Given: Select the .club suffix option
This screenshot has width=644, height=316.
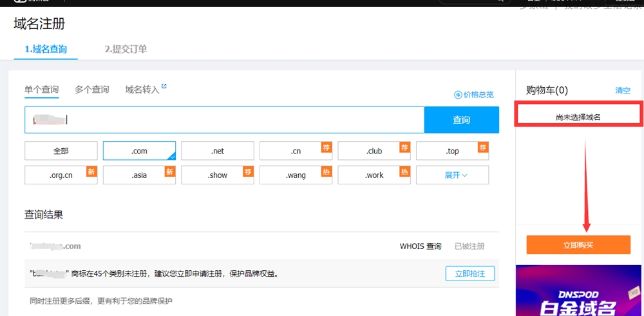Looking at the screenshot, I should coord(374,151).
